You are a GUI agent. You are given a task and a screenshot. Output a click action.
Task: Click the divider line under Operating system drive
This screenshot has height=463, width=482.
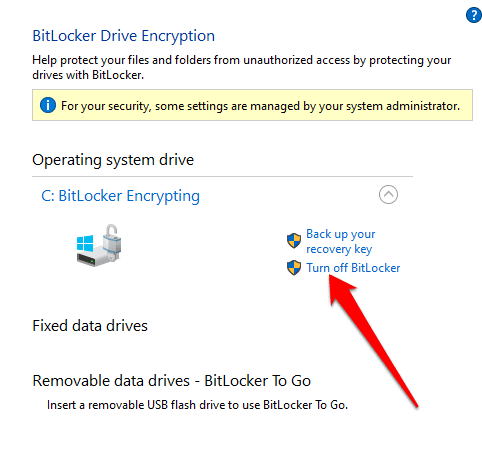(222, 176)
